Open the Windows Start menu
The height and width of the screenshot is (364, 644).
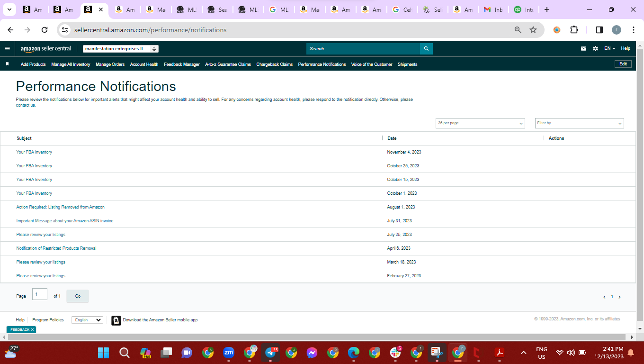tap(103, 353)
